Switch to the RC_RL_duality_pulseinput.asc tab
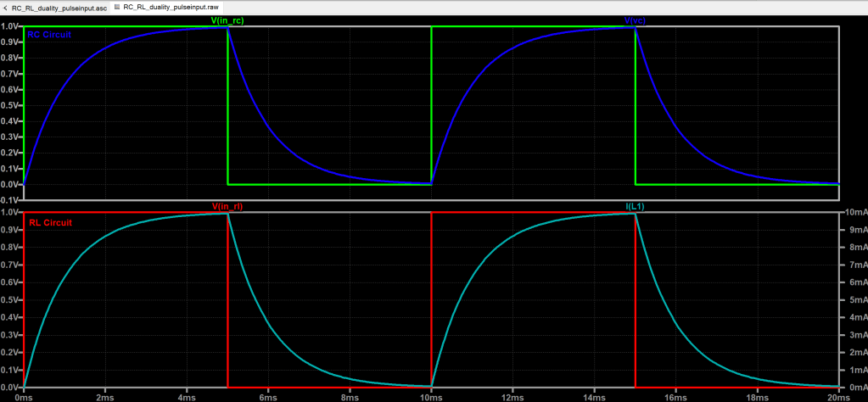Screen dimensions: 868x402 click(59, 7)
